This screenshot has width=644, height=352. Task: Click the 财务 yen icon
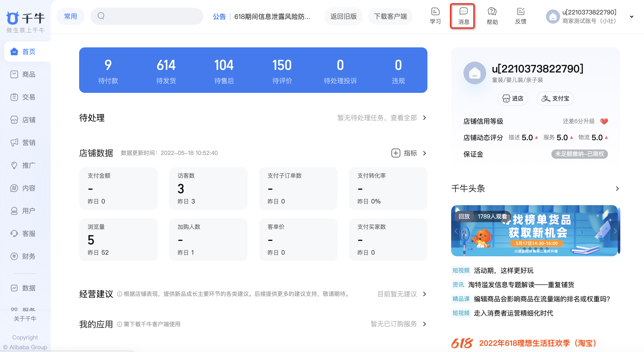[14, 256]
